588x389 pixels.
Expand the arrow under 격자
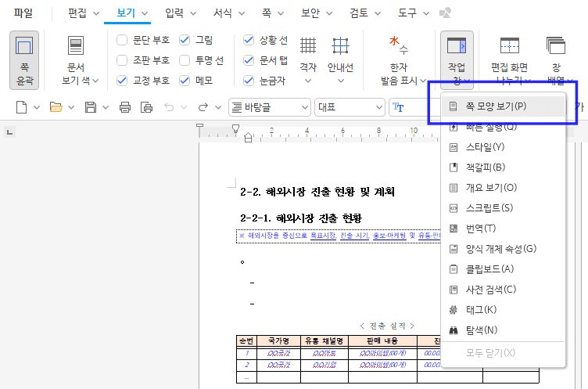tap(308, 81)
